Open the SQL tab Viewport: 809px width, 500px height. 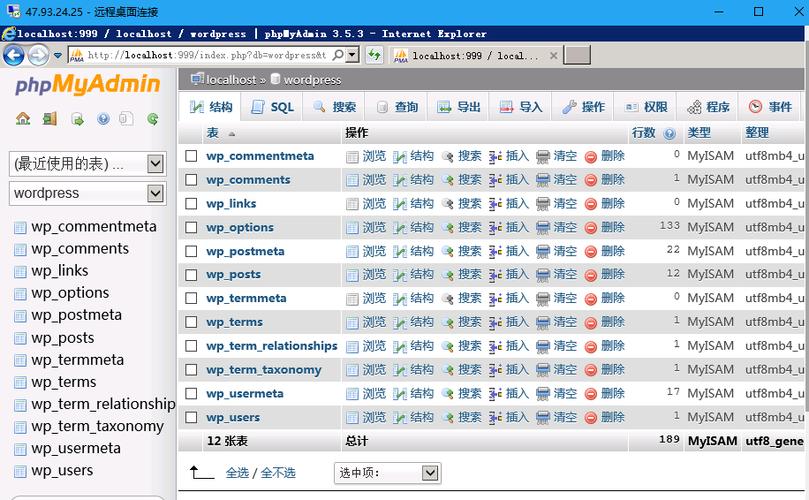pos(272,107)
